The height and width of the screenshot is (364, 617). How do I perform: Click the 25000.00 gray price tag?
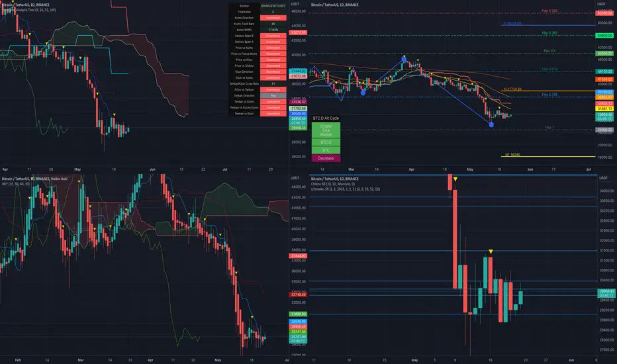605,130
